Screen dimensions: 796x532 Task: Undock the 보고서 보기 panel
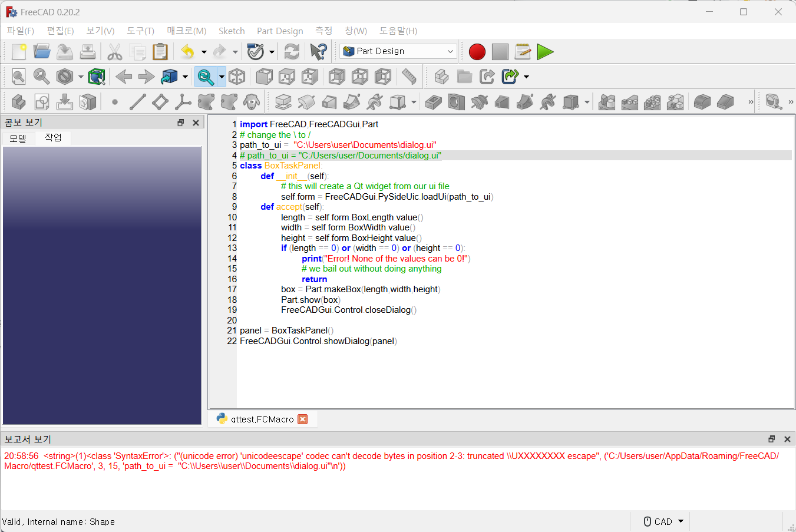click(x=772, y=439)
